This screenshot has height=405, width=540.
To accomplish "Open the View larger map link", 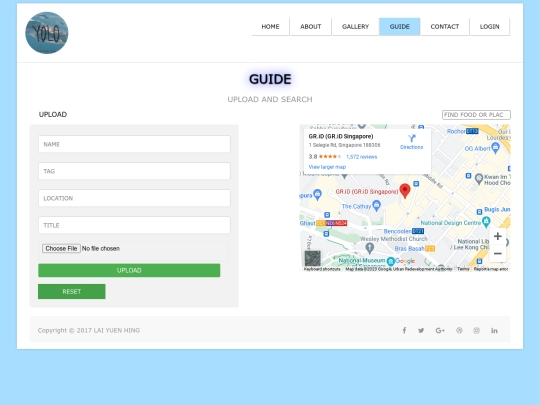I will pos(327,167).
